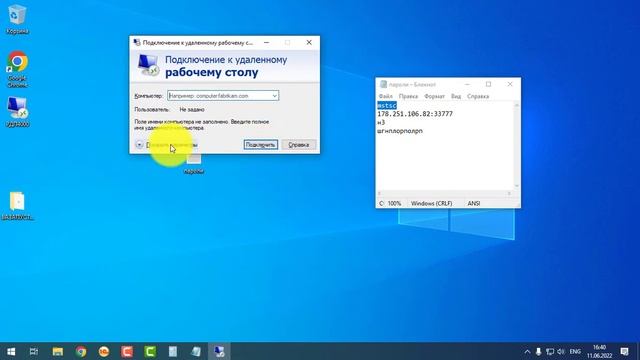Show hidden system tray icons
Screen dimensions: 640x360
527,352
